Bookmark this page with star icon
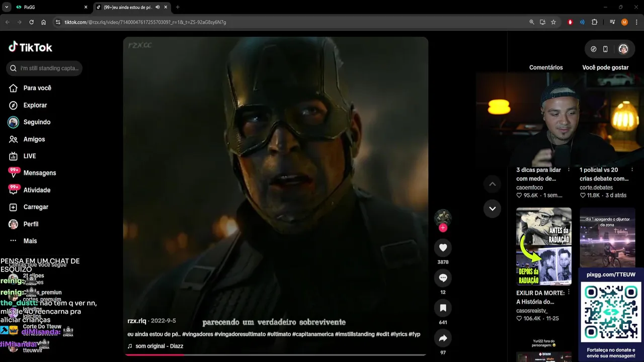The height and width of the screenshot is (362, 644). [x=553, y=22]
